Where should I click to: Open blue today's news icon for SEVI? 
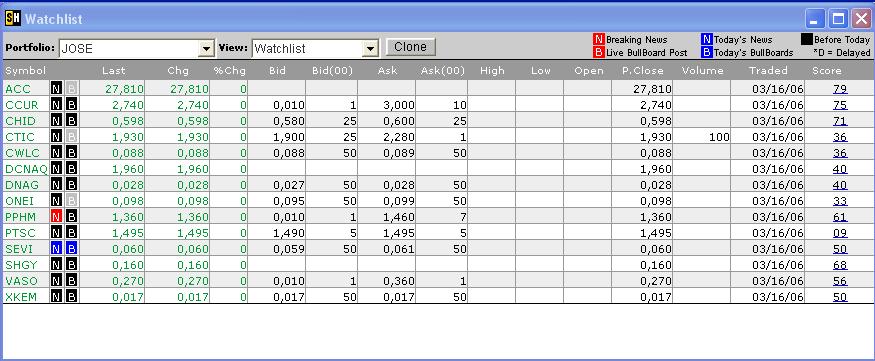coord(56,249)
